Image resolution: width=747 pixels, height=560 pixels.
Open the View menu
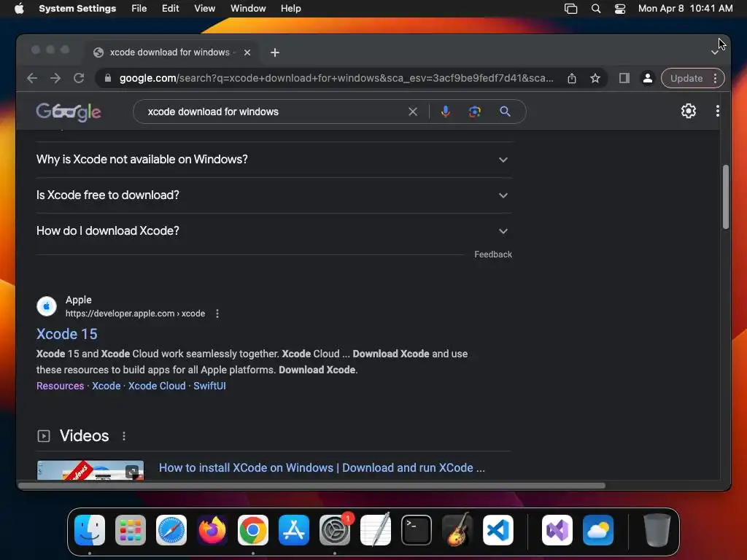click(204, 9)
